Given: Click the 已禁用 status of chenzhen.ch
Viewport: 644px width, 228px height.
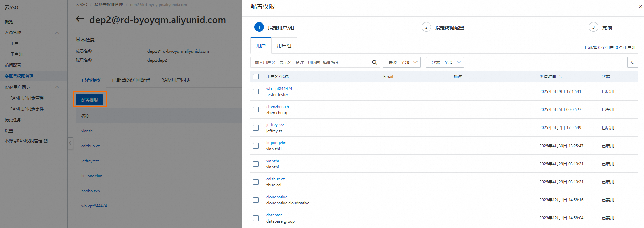Looking at the screenshot, I should [608, 110].
